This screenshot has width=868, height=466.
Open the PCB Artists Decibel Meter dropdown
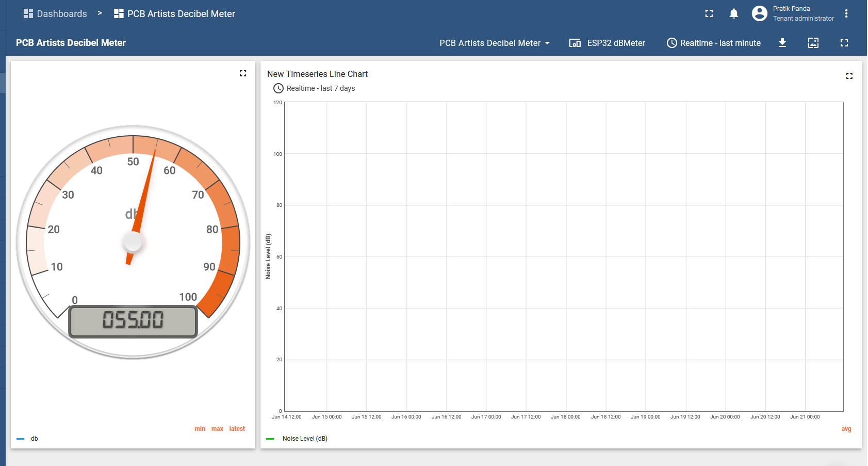[x=495, y=43]
